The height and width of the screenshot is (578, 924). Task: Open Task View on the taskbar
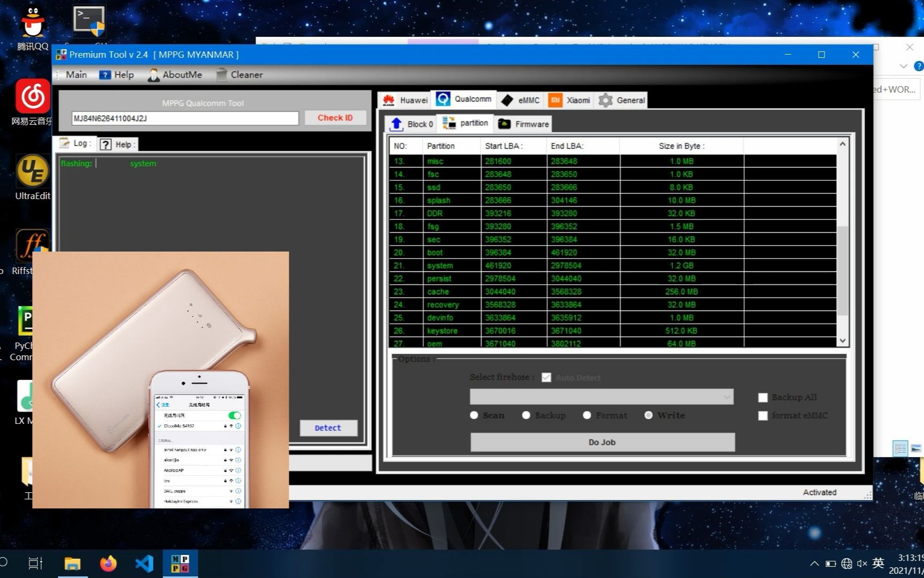35,564
